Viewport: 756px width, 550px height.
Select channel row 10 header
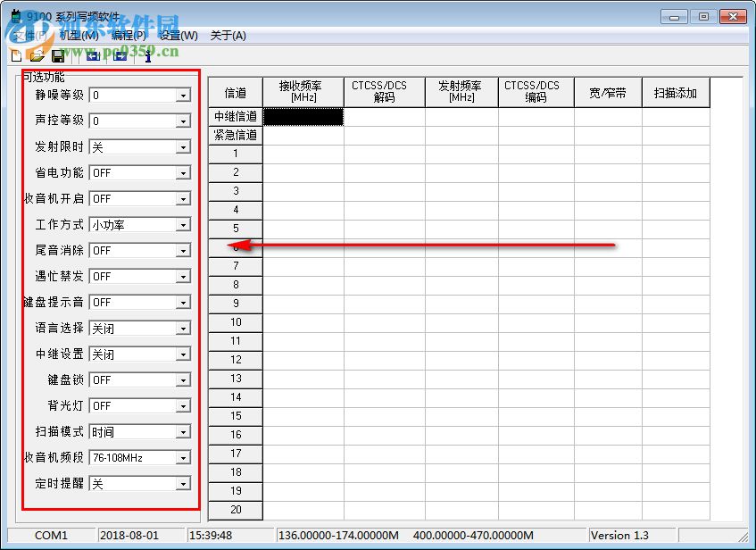tap(236, 322)
